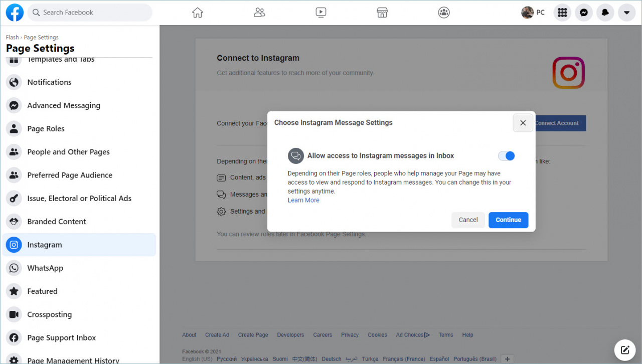Switch language to Français (France)
The width and height of the screenshot is (642, 364).
coord(404,359)
